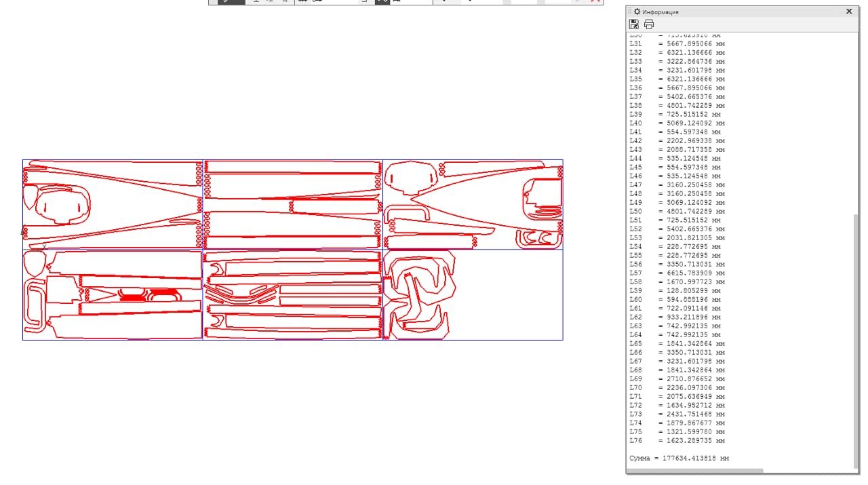The height and width of the screenshot is (485, 868).
Task: Select the L31 length entry in the list
Action: coord(677,43)
